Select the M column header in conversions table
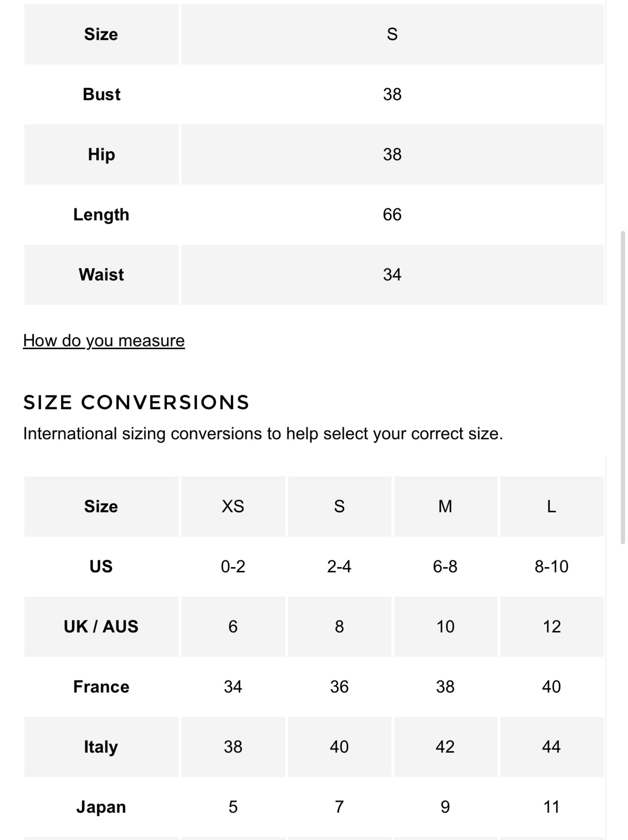The width and height of the screenshot is (628, 840). 445,507
